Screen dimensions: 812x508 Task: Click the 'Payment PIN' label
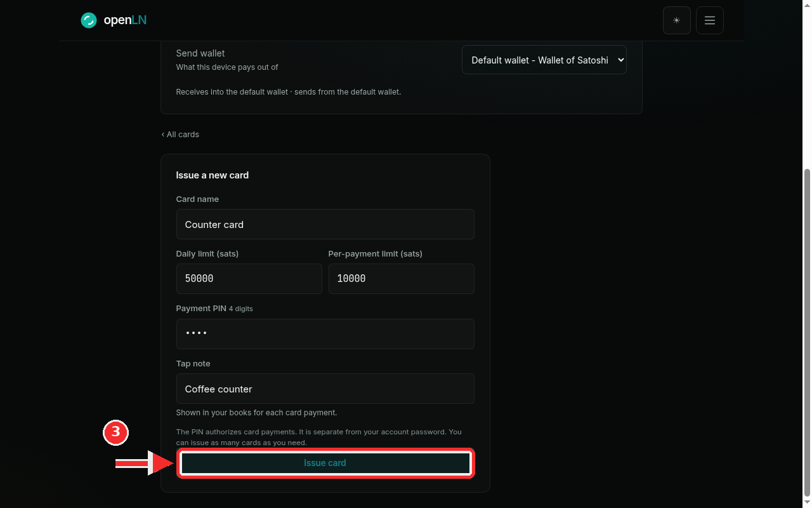(x=201, y=309)
